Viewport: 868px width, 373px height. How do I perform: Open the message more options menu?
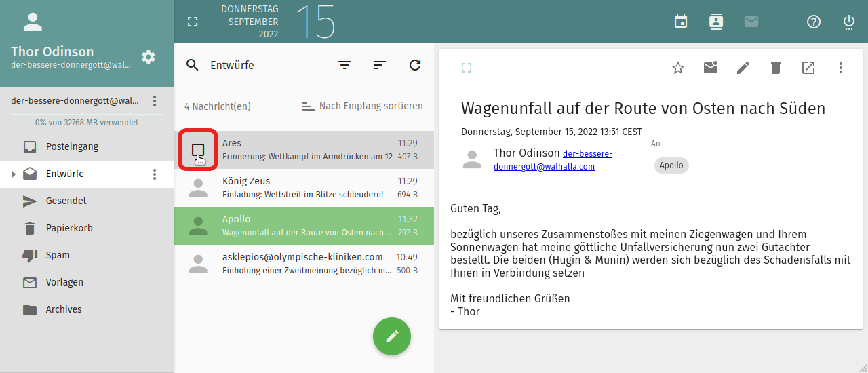(841, 68)
